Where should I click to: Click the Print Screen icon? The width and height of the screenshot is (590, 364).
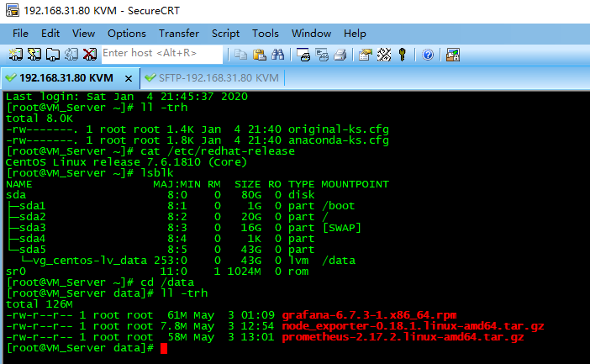(303, 55)
